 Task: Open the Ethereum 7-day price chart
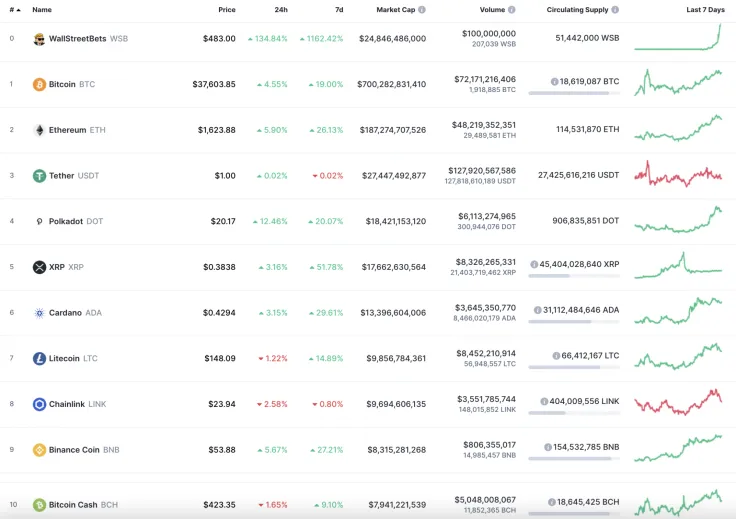677,130
